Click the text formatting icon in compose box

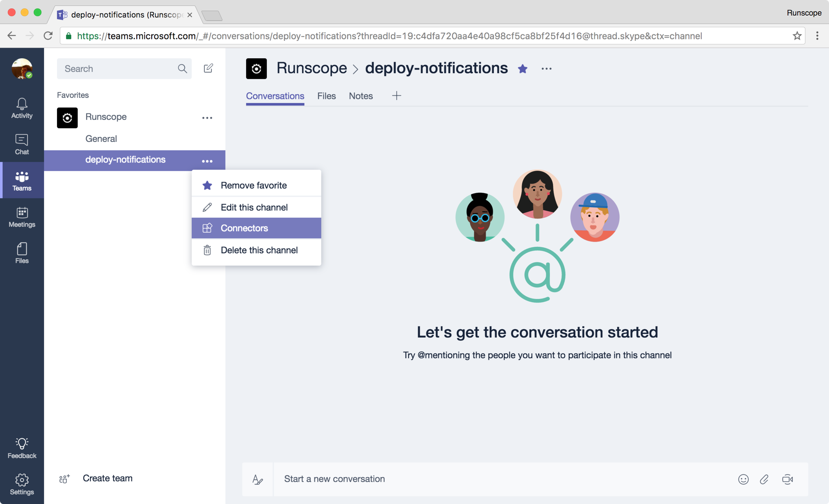pyautogui.click(x=257, y=479)
